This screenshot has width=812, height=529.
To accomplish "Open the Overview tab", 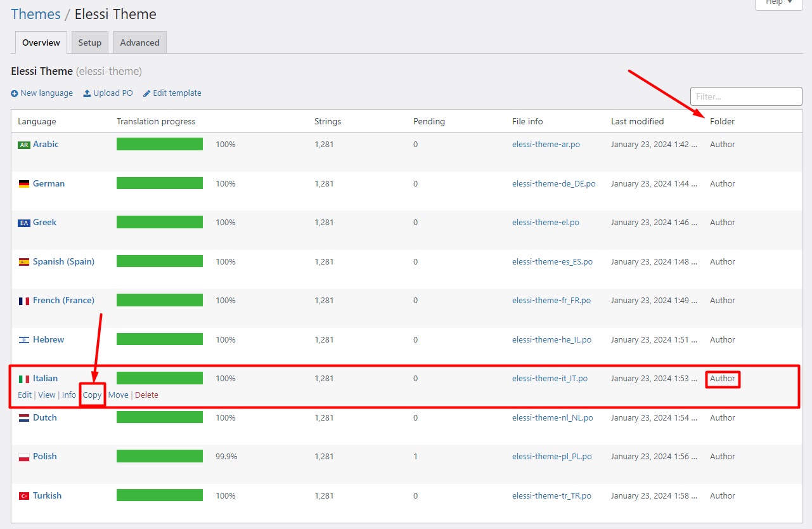I will click(x=41, y=42).
